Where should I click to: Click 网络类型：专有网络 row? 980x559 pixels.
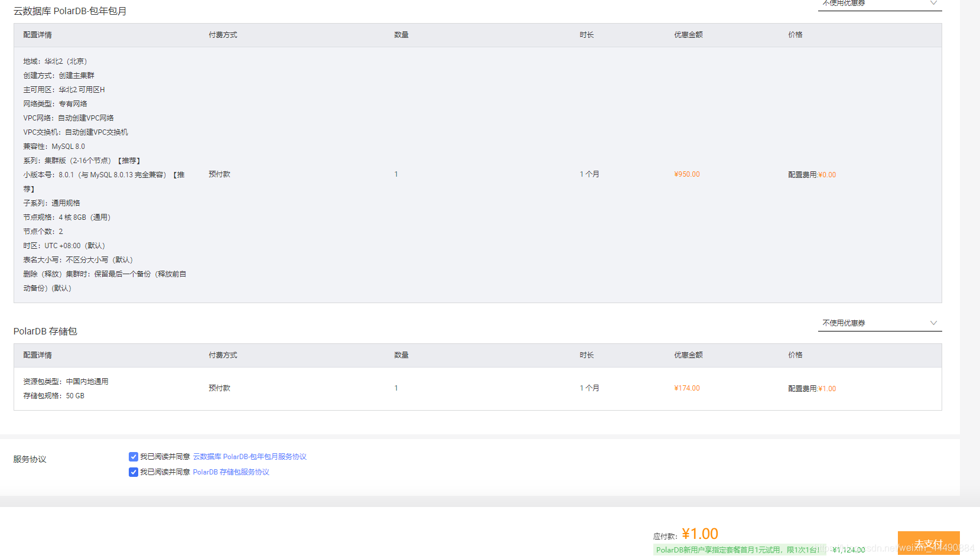56,104
